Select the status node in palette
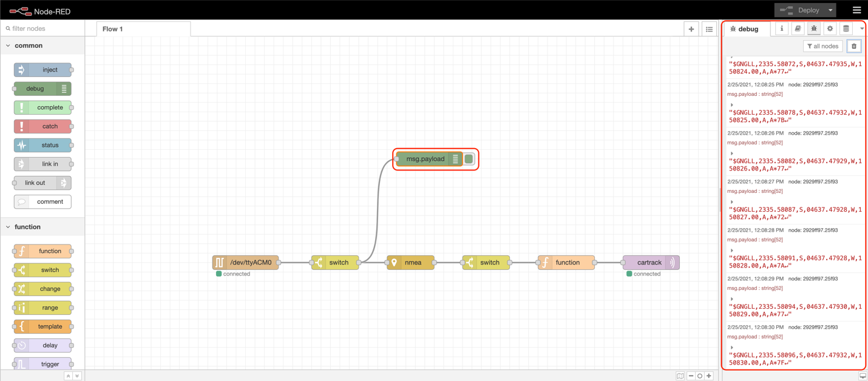Screen dimensions: 868x381 tap(42, 145)
